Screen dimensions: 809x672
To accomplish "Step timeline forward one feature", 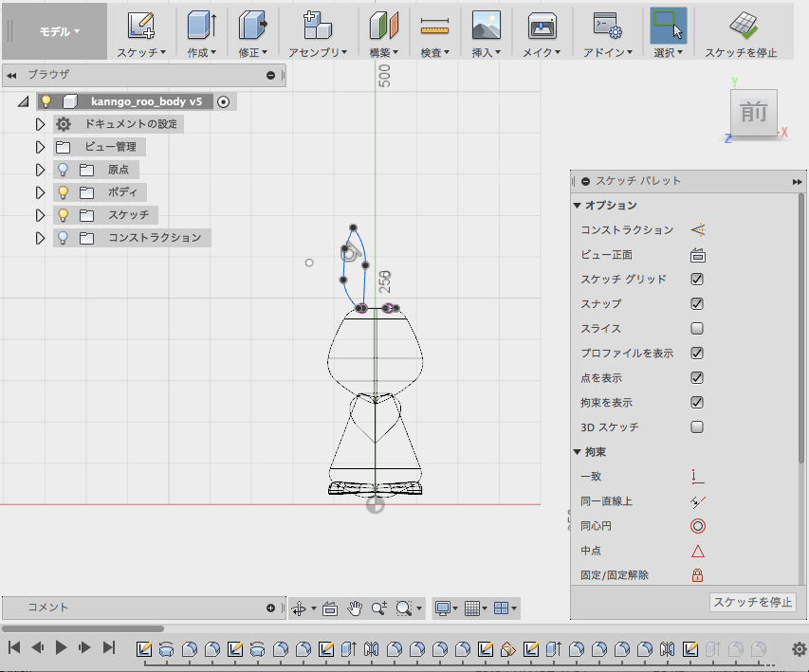I will (x=84, y=647).
